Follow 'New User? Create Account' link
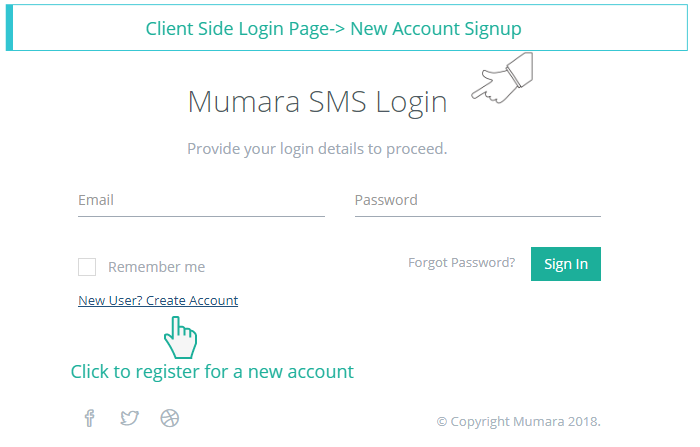Viewport: 700px width, 447px height. point(158,300)
